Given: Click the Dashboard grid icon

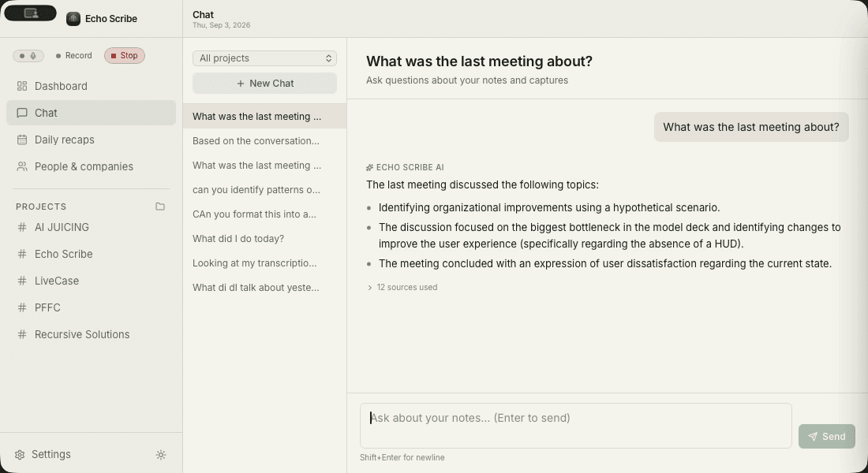Looking at the screenshot, I should [22, 86].
